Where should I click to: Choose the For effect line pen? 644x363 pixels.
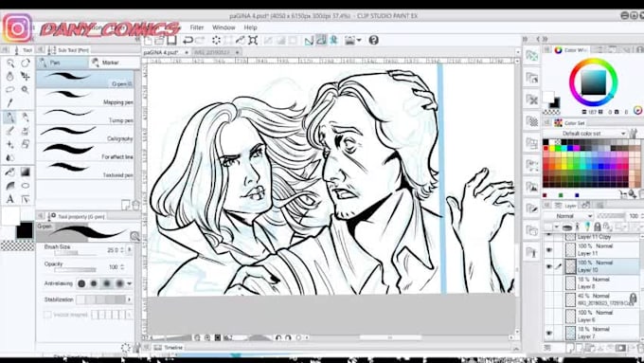(85, 152)
